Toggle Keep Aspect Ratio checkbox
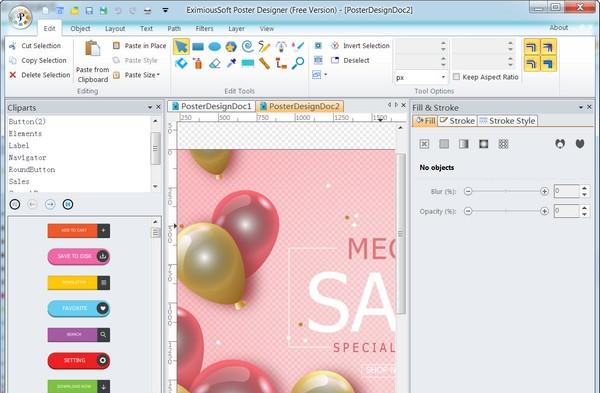 click(x=456, y=77)
